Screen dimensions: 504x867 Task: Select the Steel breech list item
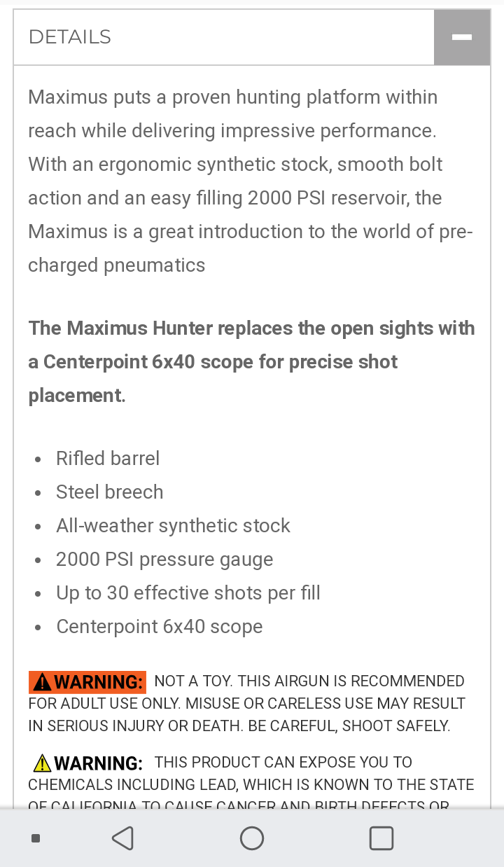coord(110,492)
